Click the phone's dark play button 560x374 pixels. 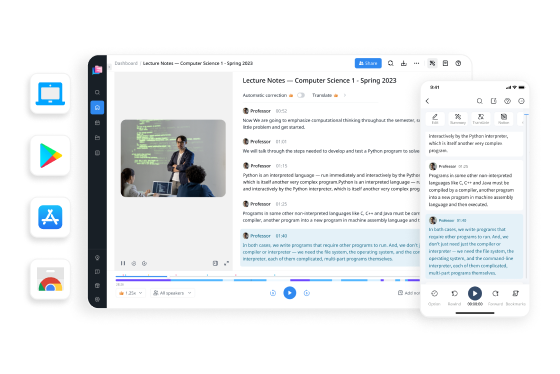click(475, 294)
